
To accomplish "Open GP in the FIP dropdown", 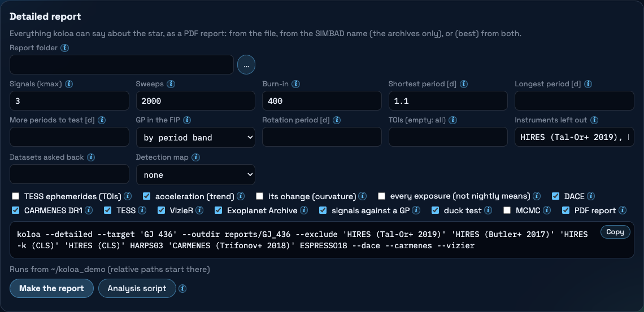I will (x=195, y=137).
